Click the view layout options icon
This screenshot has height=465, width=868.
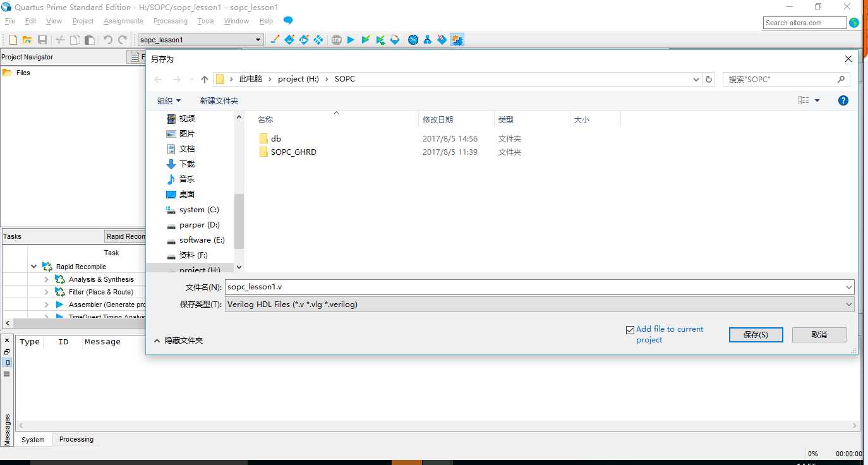click(804, 100)
